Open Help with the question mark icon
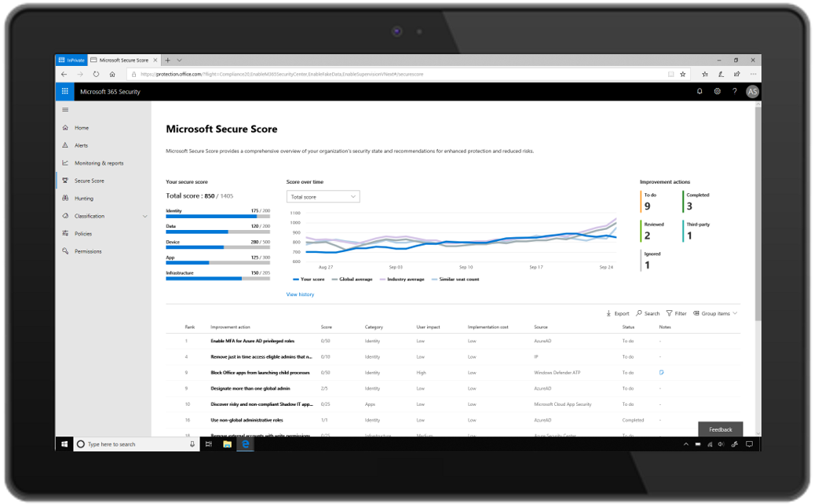 tap(735, 91)
